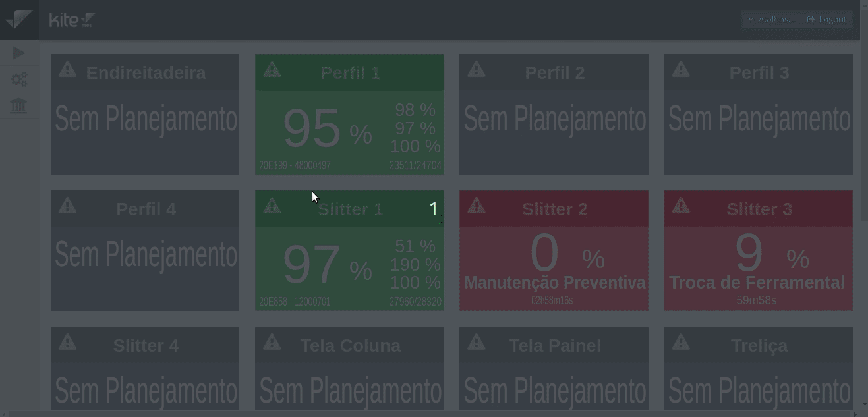Expand the Atalhos dropdown menu
Screen dimensions: 868x417
pos(770,20)
